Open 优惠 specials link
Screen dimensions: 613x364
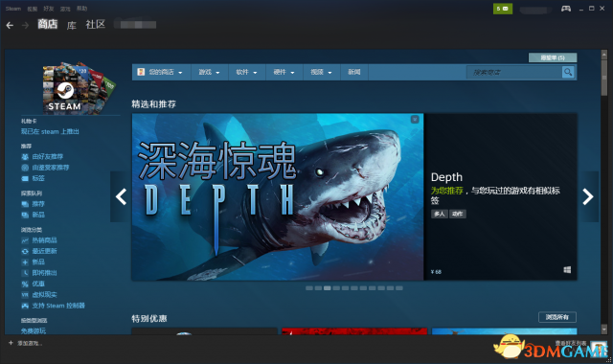[38, 284]
